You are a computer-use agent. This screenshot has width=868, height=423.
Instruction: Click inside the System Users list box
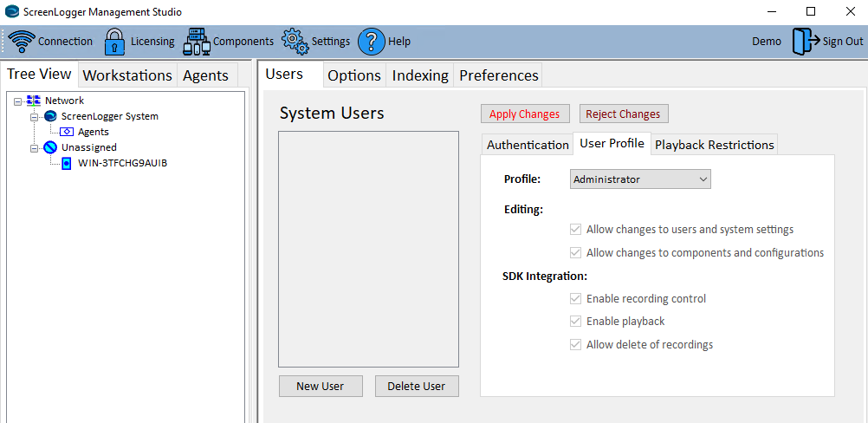coord(368,249)
